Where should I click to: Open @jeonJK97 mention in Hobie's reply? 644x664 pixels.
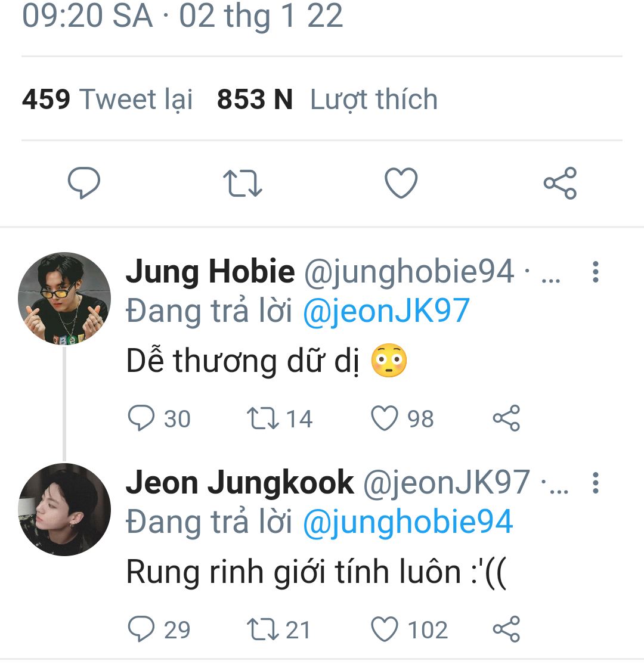coord(386,312)
